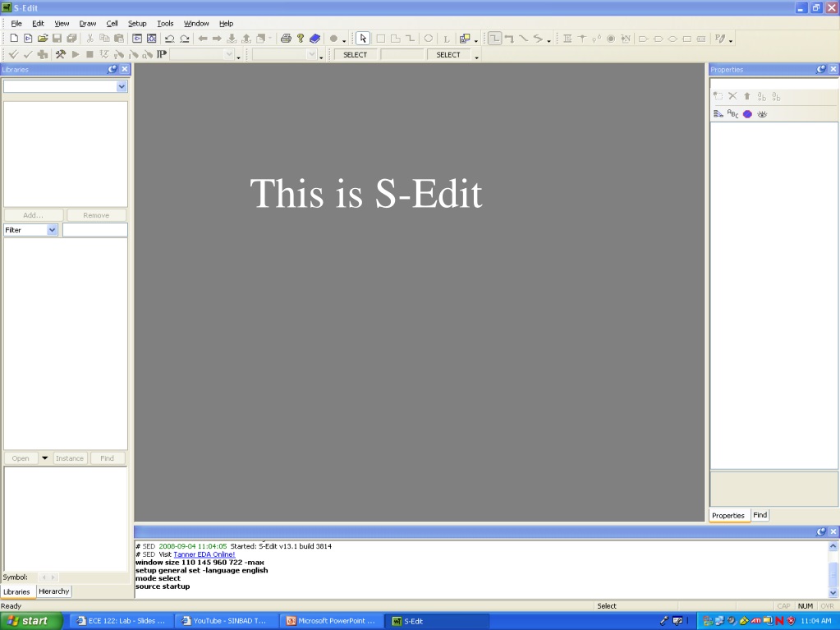
Task: Select the text label L tool
Action: (x=446, y=39)
